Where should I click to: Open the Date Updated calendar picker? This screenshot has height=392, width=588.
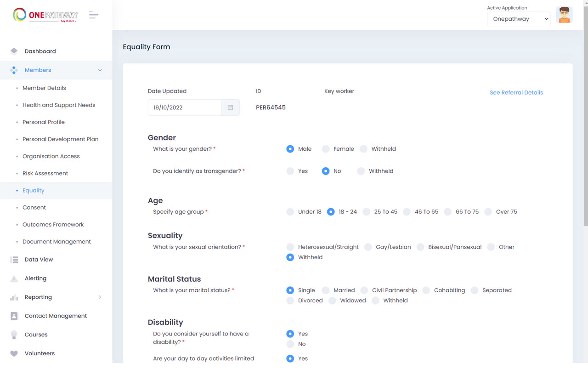[230, 108]
